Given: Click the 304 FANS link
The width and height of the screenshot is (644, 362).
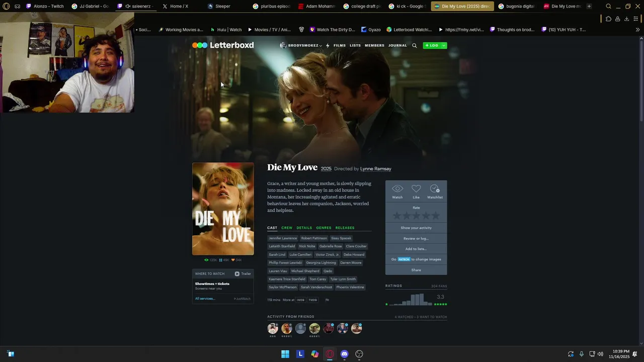Looking at the screenshot, I should tap(439, 286).
